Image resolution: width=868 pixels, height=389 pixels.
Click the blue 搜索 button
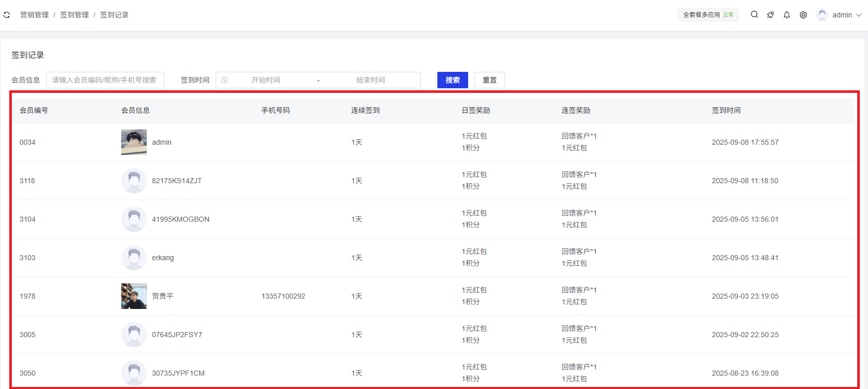(452, 80)
